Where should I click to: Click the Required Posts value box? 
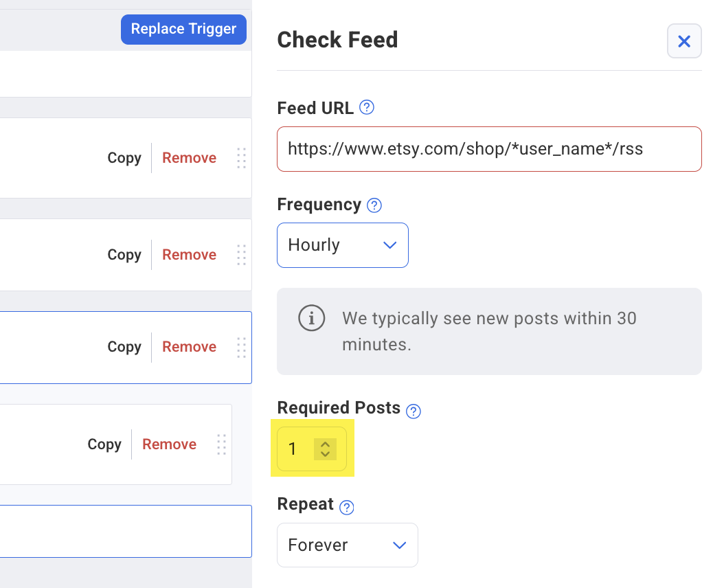297,449
